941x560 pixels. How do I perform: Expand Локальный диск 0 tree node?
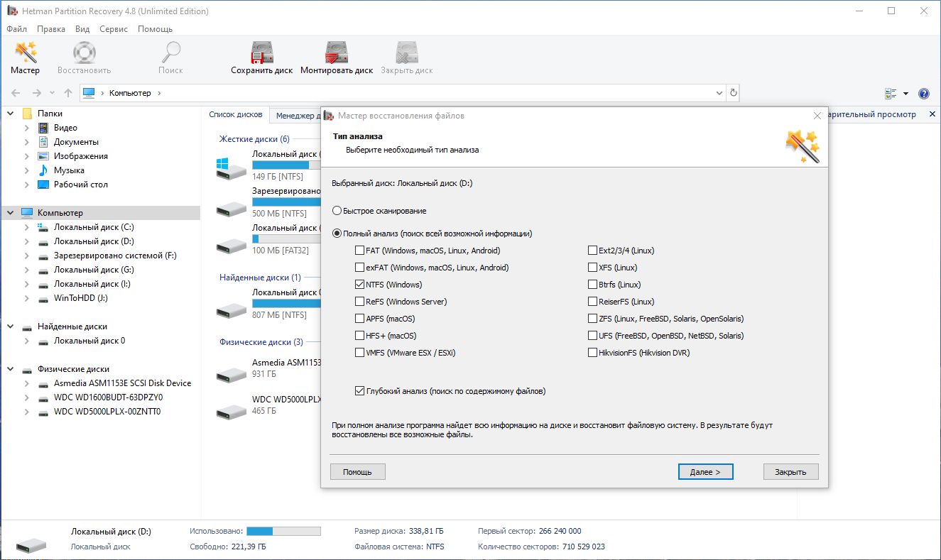point(27,341)
